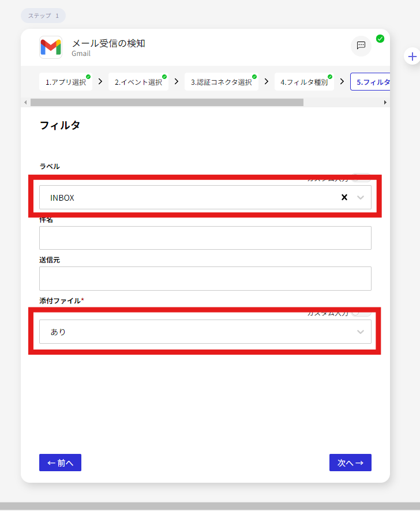420x511 pixels.
Task: Clear the INBOX label selection with X
Action: (344, 197)
